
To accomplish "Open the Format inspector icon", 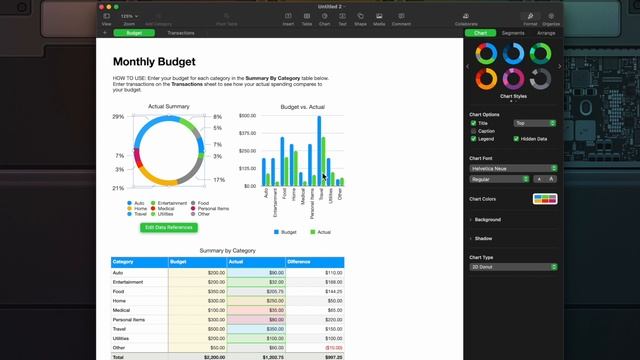I will (x=530, y=16).
